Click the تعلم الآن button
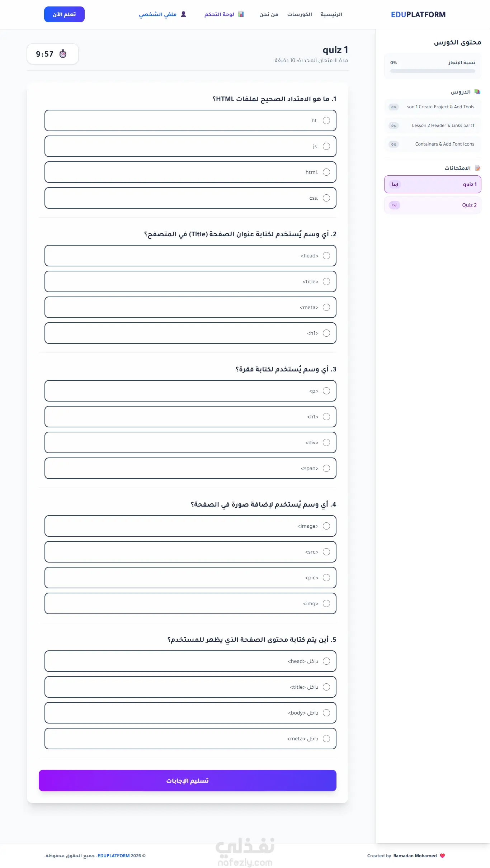The width and height of the screenshot is (490, 868). pyautogui.click(x=64, y=14)
